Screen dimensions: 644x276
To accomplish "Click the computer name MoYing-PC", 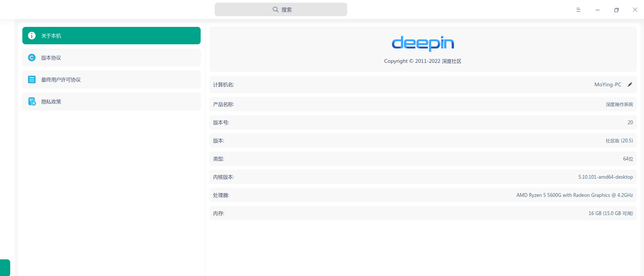I will coord(608,84).
